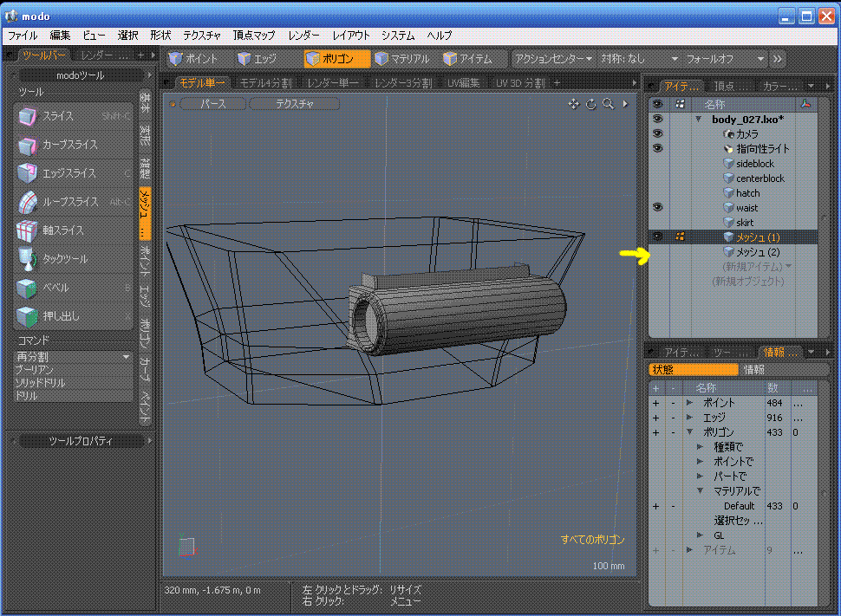
Task: Open the アクションセンター dropdown
Action: 553,59
